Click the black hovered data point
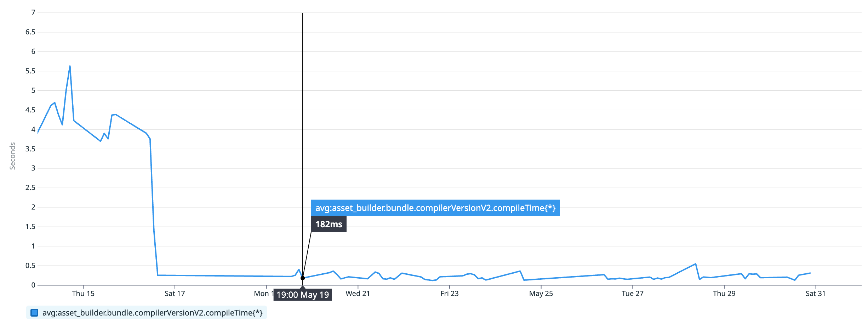868x329 pixels. [303, 278]
